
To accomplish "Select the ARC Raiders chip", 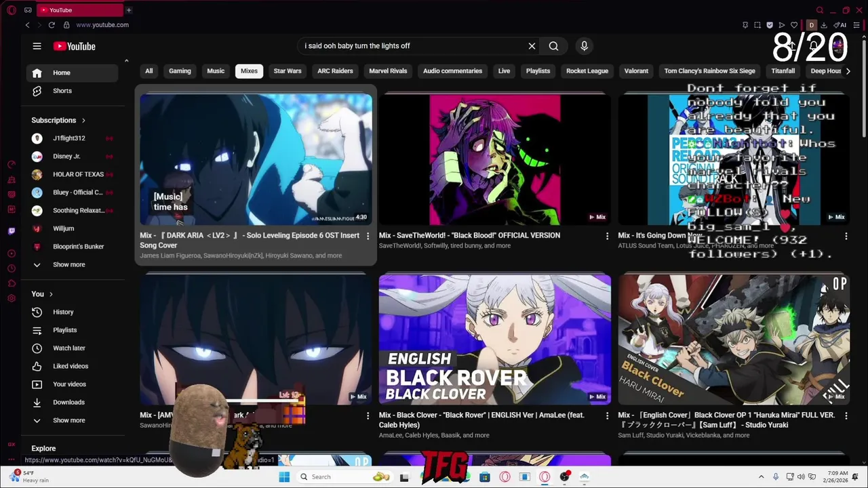I will click(335, 70).
